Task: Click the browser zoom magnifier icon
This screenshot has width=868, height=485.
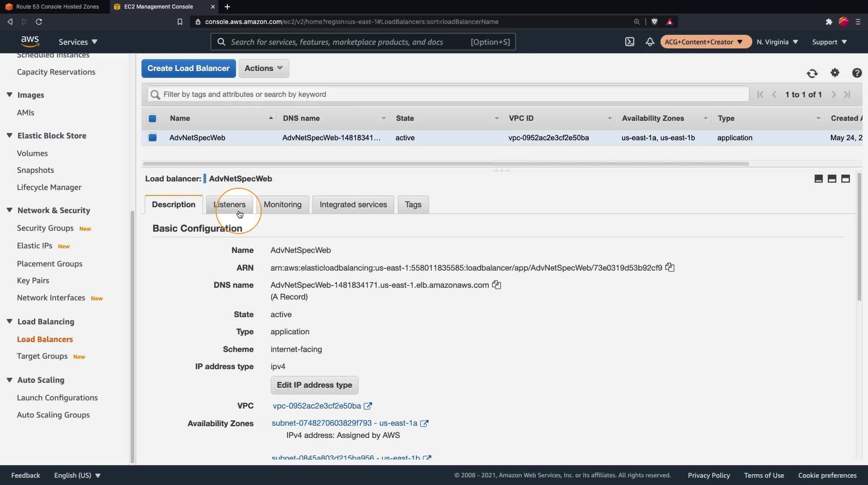Action: [637, 22]
